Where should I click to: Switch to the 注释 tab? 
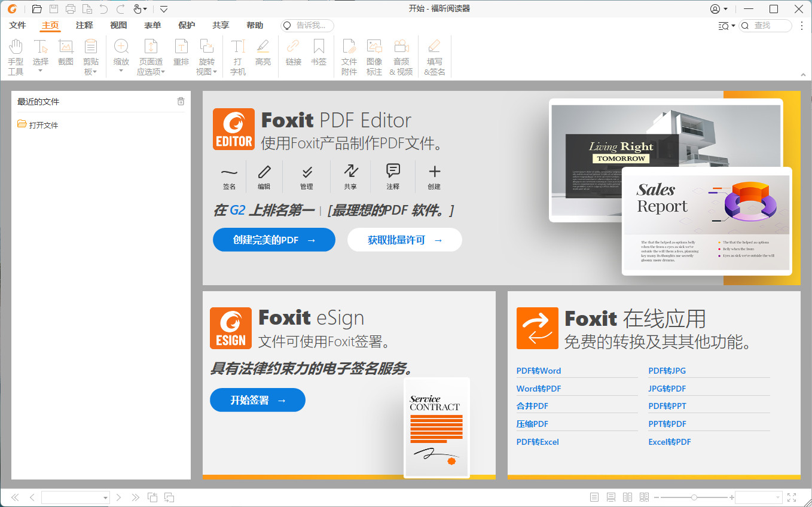pos(84,25)
